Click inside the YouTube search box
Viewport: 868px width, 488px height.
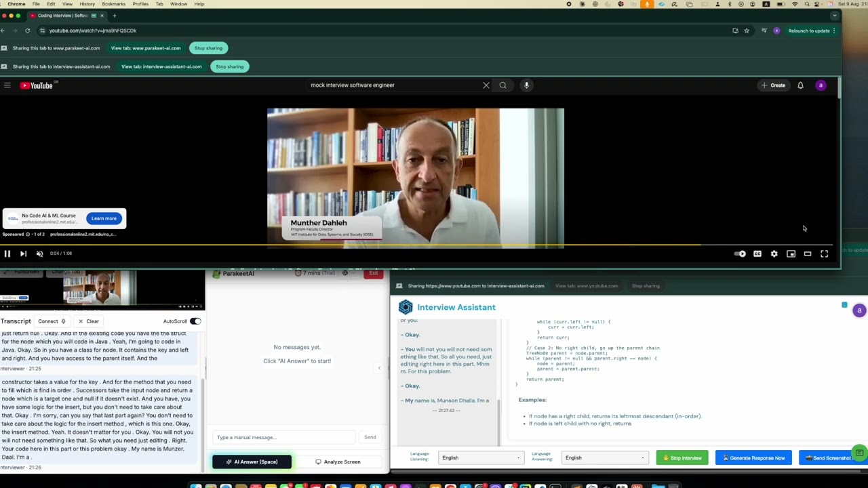pyautogui.click(x=393, y=85)
